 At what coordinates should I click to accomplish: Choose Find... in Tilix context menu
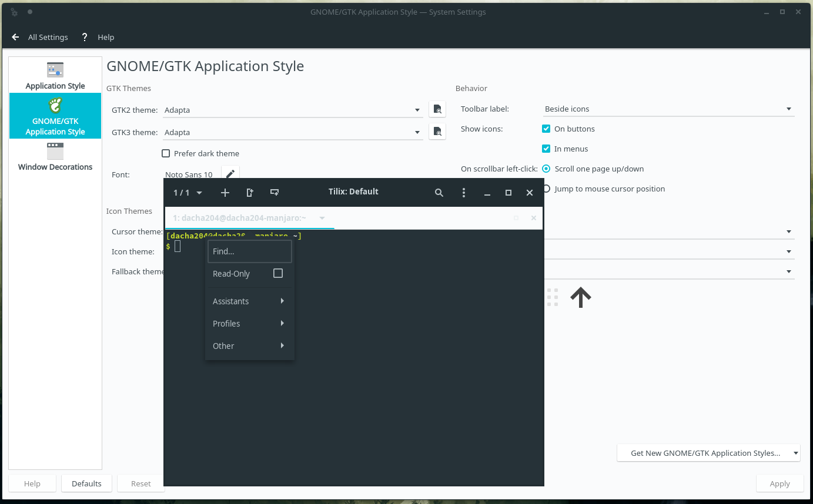click(x=250, y=251)
